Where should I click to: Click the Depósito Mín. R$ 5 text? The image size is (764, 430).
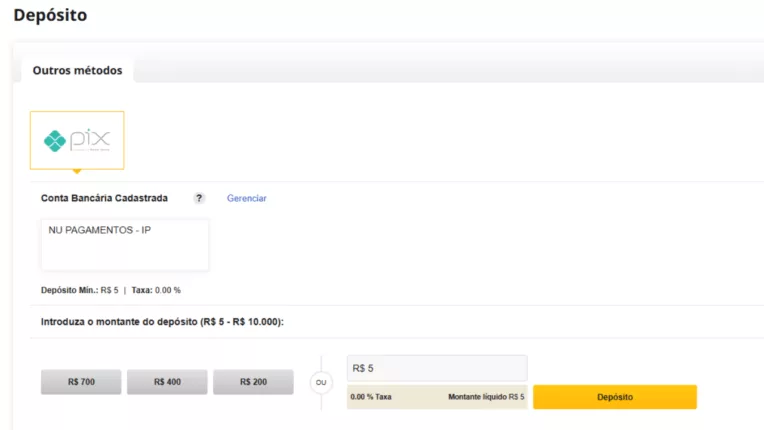pos(79,290)
